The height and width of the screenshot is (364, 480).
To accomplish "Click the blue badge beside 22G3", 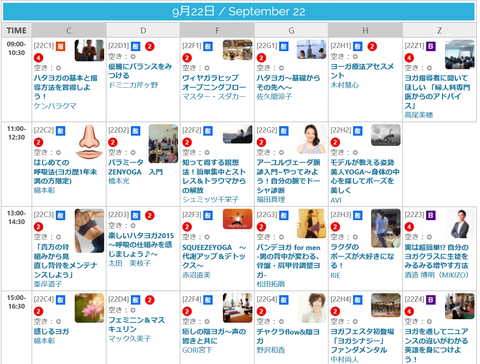I will (x=284, y=215).
